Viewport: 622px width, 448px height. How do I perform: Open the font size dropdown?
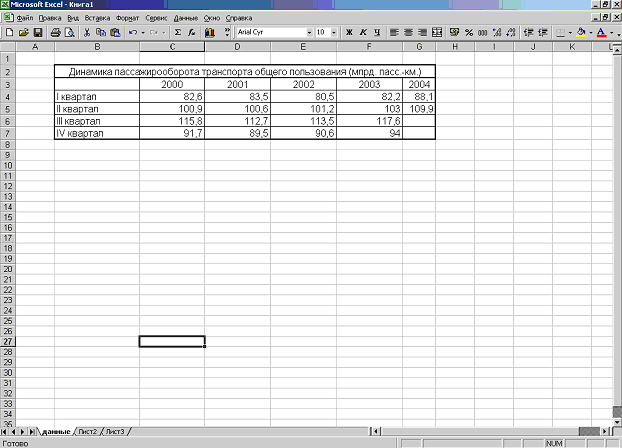click(335, 33)
